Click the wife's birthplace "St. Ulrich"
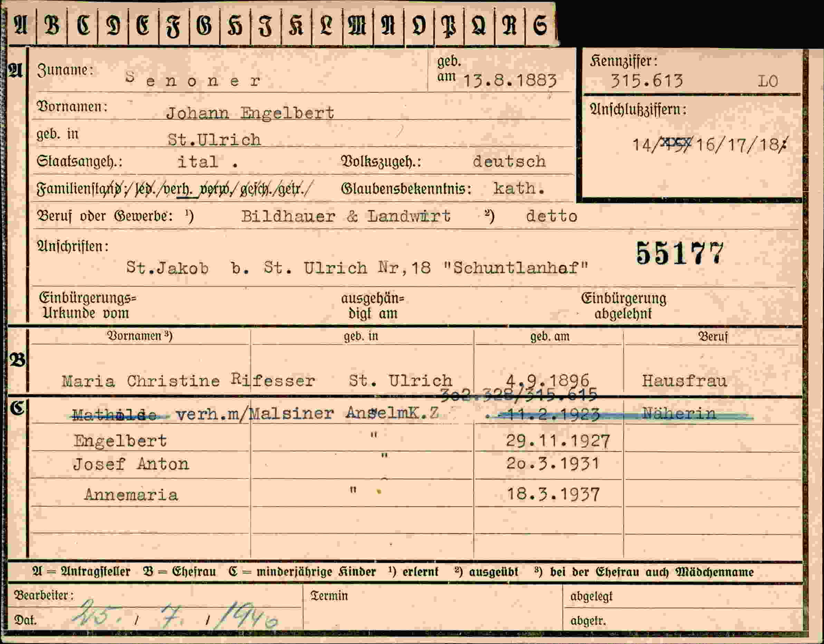Screen dimensions: 824x644 pos(400,380)
